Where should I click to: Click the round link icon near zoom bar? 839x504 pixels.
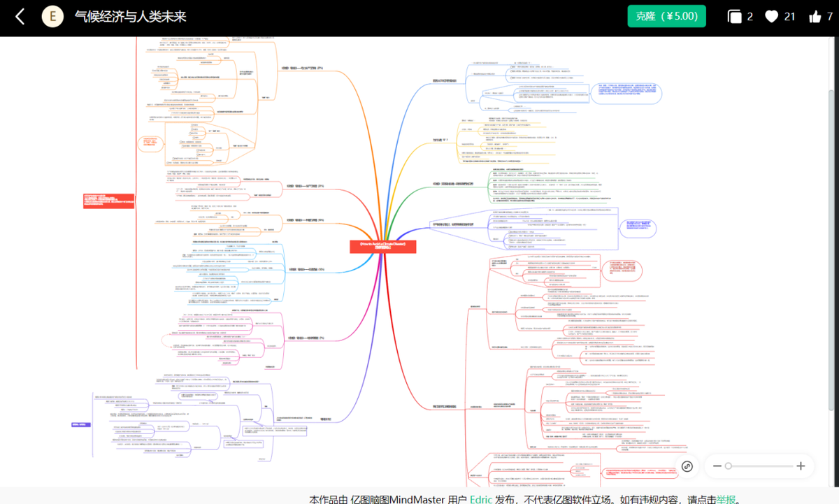[x=687, y=466]
